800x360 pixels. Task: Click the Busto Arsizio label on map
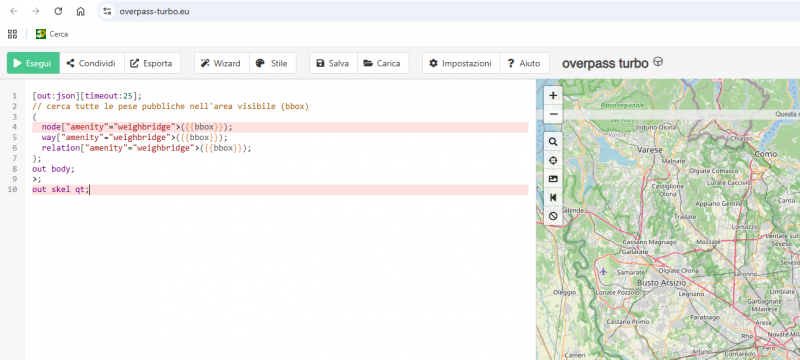coord(661,282)
